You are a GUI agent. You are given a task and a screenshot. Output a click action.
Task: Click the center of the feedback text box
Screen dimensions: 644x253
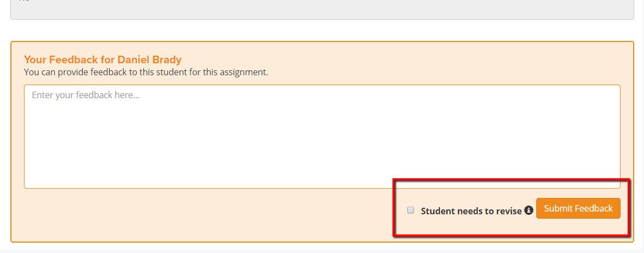[x=322, y=136]
